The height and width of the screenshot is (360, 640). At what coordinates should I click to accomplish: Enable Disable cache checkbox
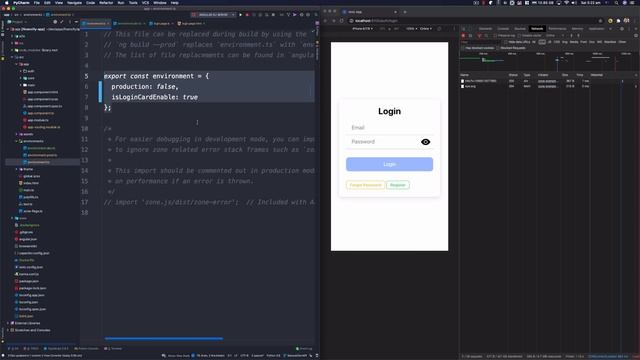[520, 36]
